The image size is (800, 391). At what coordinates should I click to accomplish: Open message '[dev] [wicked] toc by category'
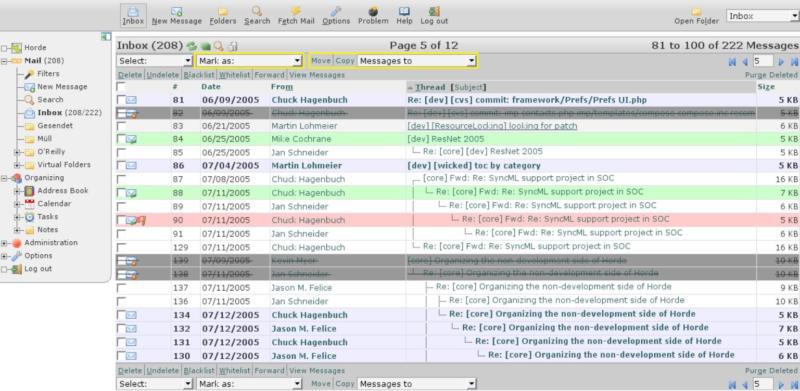473,165
